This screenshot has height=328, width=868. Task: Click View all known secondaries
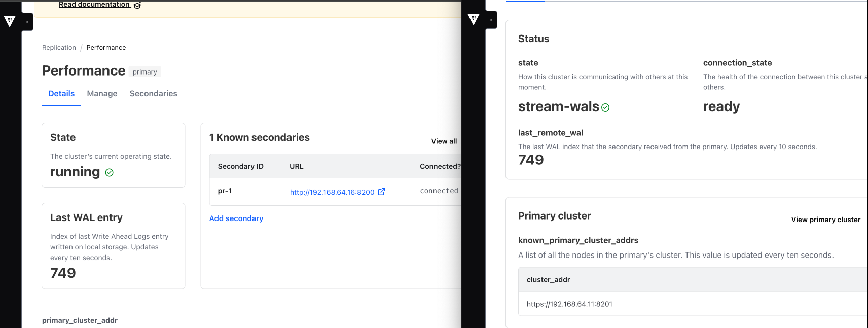tap(444, 141)
